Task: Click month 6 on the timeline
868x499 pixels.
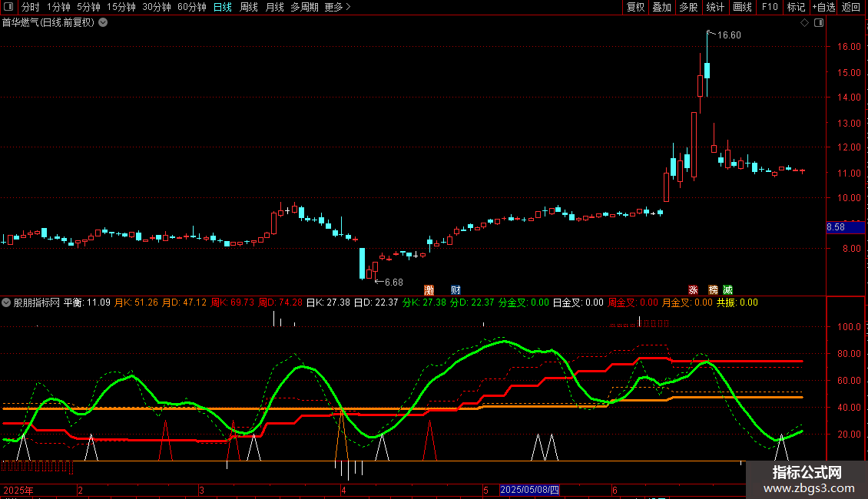Action: pos(615,490)
